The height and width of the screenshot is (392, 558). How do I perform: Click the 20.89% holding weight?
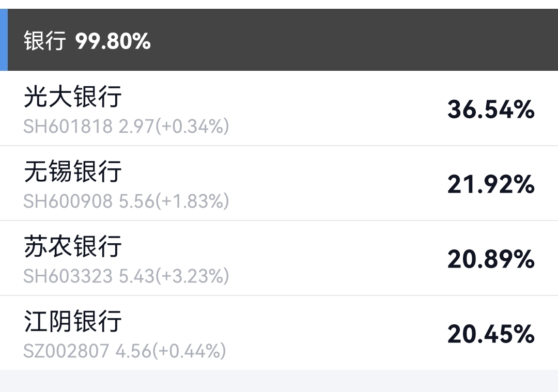click(490, 259)
